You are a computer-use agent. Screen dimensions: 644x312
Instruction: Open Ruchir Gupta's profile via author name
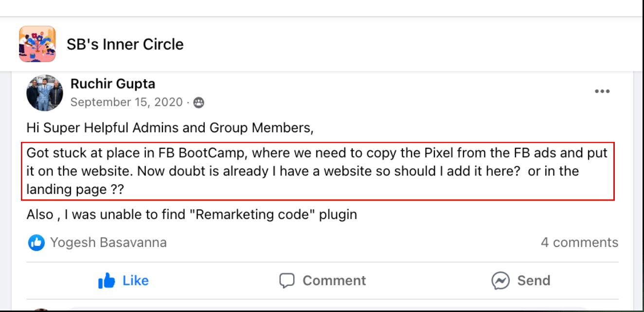(113, 84)
